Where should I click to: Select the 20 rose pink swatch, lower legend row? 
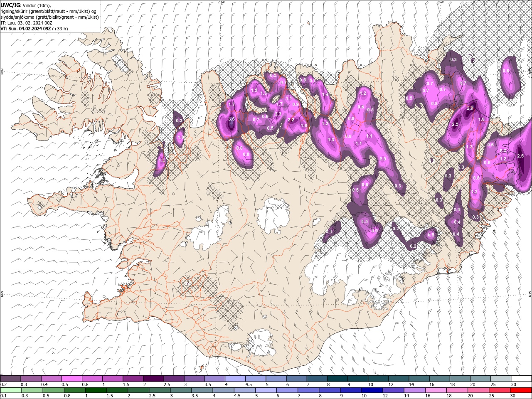(478, 390)
